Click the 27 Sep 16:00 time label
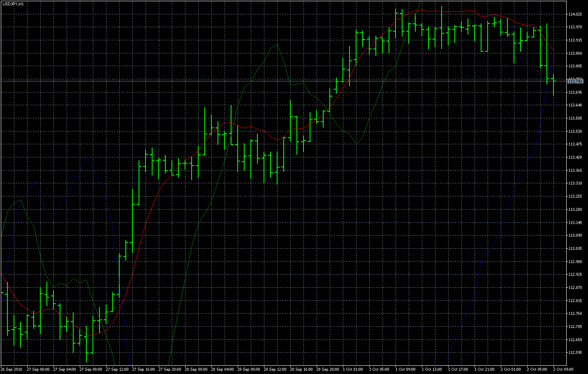This screenshot has height=374, width=588. point(144,369)
